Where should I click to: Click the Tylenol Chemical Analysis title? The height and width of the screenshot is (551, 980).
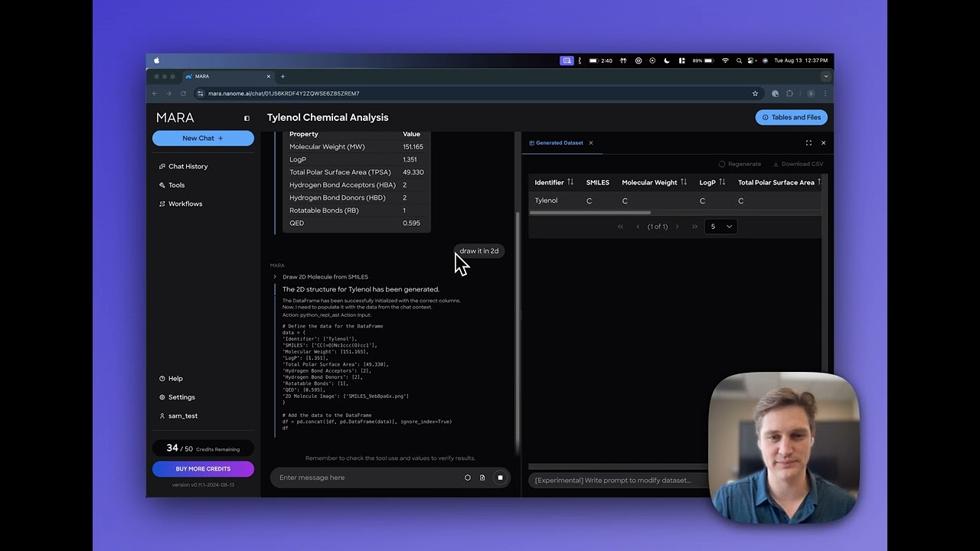[x=328, y=117]
